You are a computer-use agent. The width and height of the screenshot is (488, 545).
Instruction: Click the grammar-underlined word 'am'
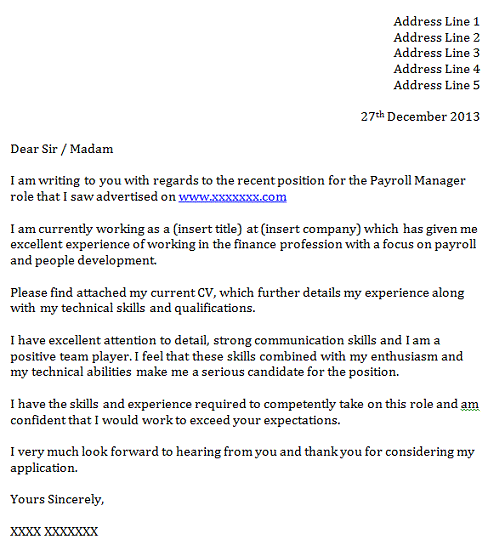click(470, 404)
